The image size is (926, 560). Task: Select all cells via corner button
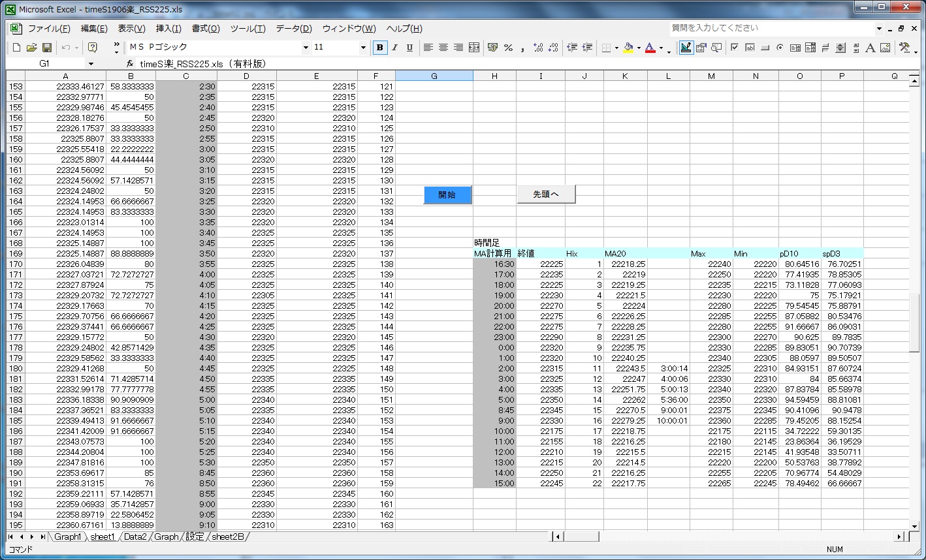pyautogui.click(x=15, y=76)
